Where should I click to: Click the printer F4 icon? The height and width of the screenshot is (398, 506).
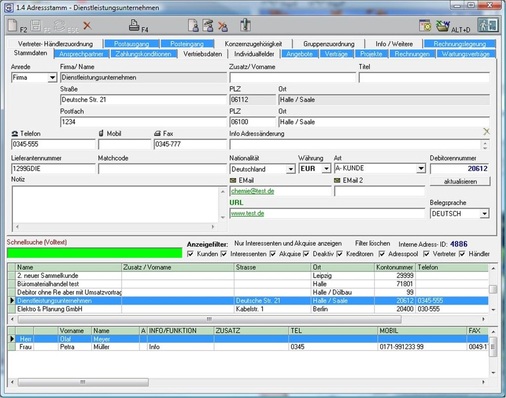point(134,25)
